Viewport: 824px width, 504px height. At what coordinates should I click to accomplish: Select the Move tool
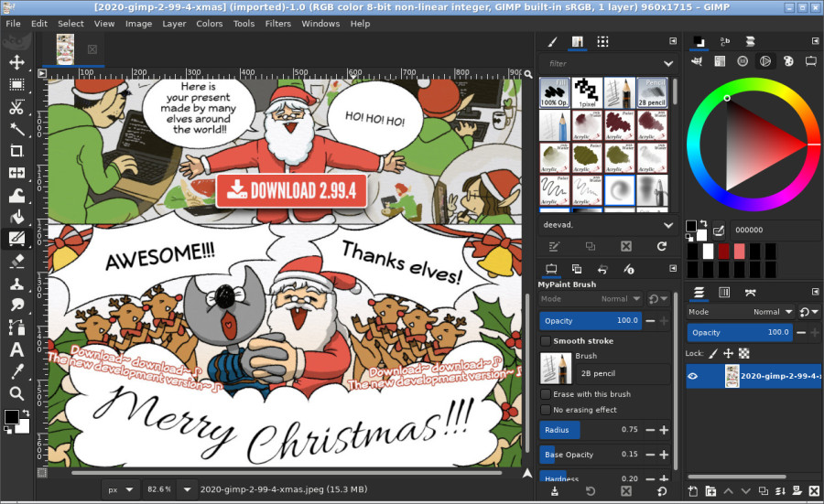click(16, 62)
